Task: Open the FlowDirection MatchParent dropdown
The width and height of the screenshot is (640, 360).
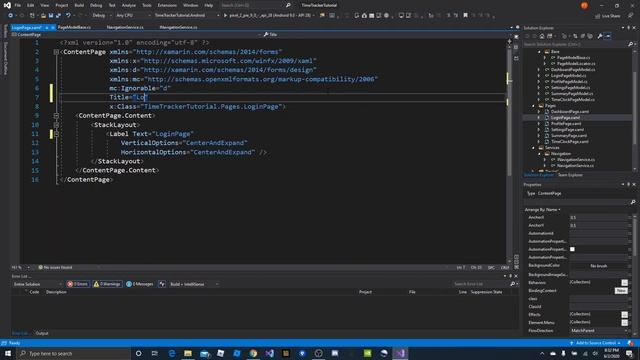Action: [598, 331]
